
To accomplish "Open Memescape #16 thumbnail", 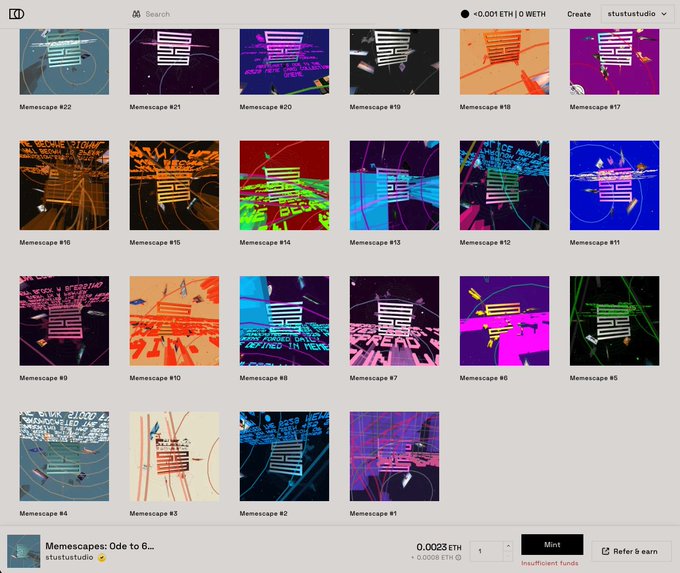I will pos(64,185).
